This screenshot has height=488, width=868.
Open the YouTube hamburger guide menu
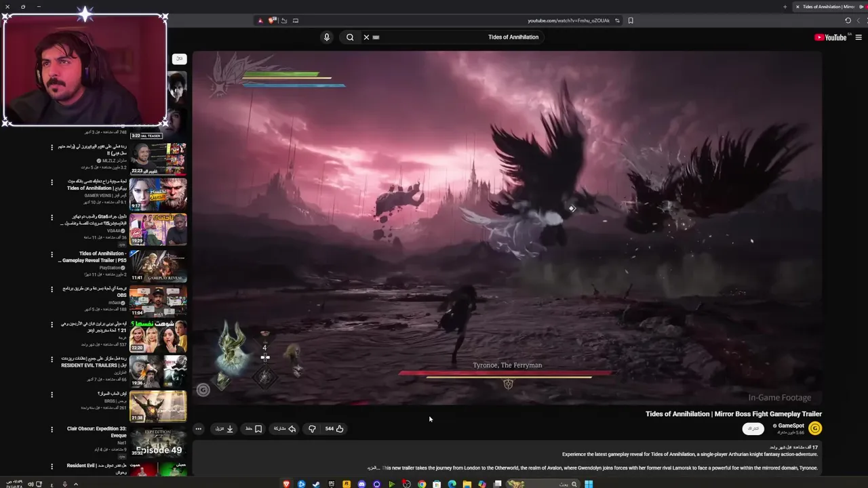click(x=859, y=37)
